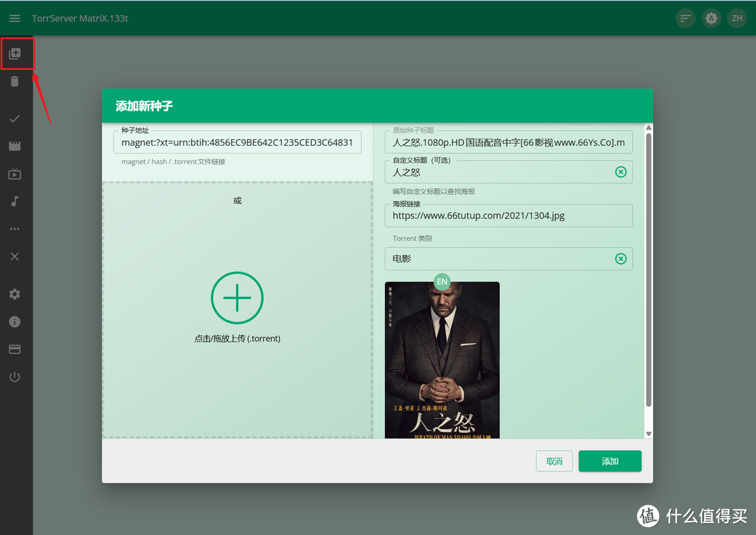Toggle the auto theme brightness icon

(x=711, y=18)
